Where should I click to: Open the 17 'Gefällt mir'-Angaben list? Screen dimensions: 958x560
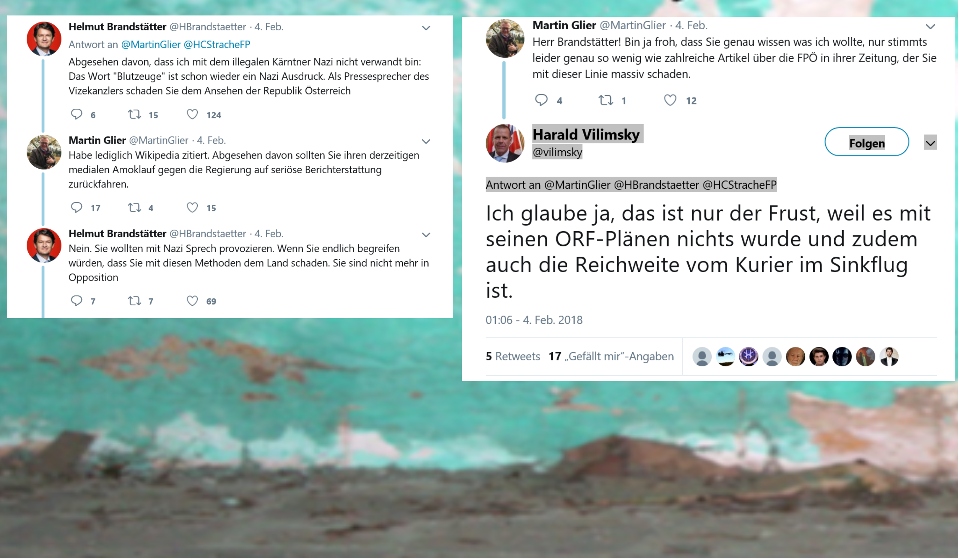[611, 356]
